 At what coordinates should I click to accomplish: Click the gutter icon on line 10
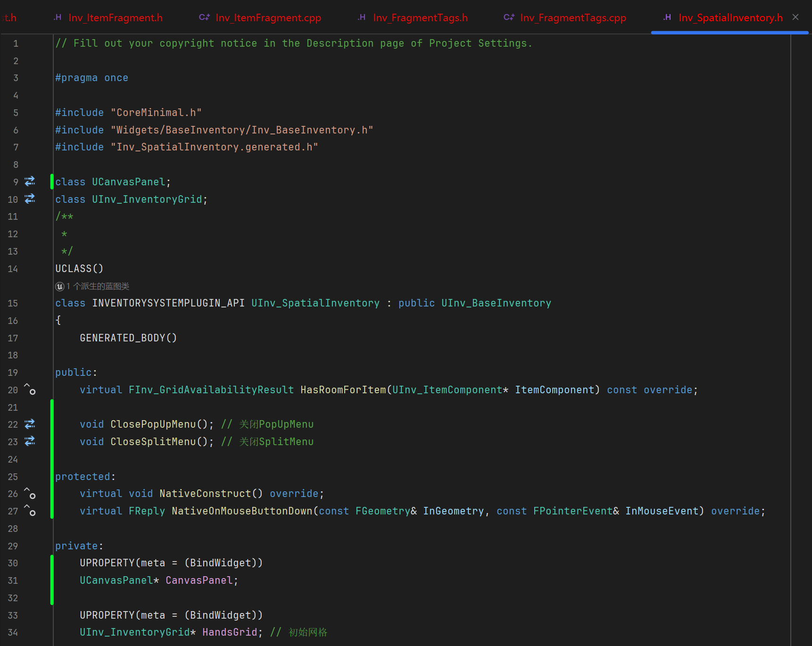(x=30, y=199)
